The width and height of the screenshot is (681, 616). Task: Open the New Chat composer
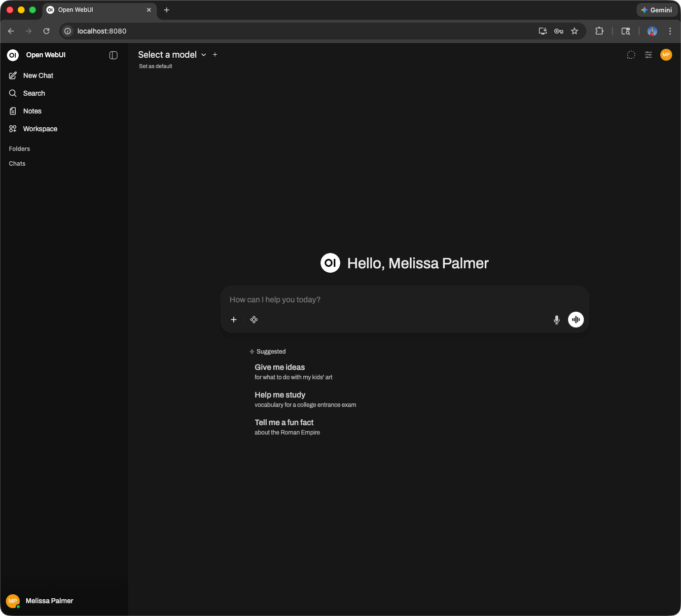tap(37, 75)
